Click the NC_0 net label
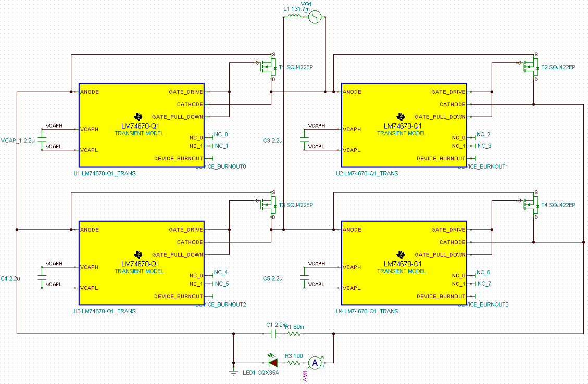This screenshot has width=588, height=384. [x=221, y=134]
